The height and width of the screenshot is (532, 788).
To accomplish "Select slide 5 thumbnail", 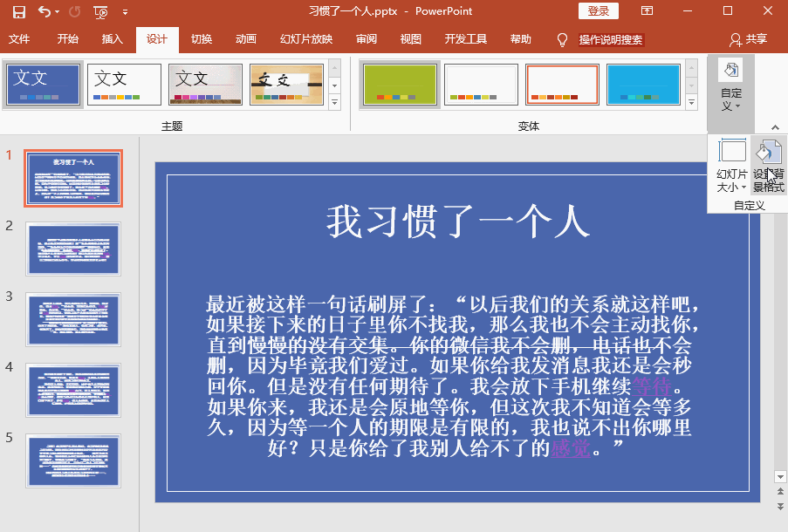I will point(73,460).
